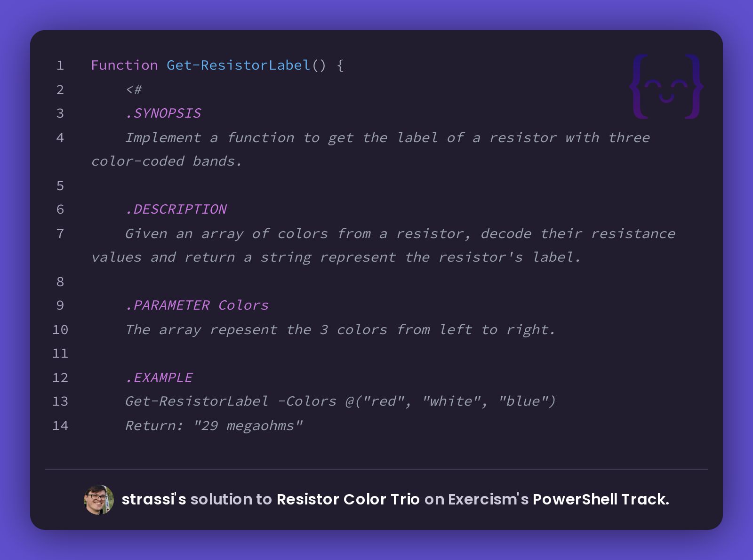The width and height of the screenshot is (753, 560).
Task: Click the Exercism curly-brace face logo
Action: 666,86
